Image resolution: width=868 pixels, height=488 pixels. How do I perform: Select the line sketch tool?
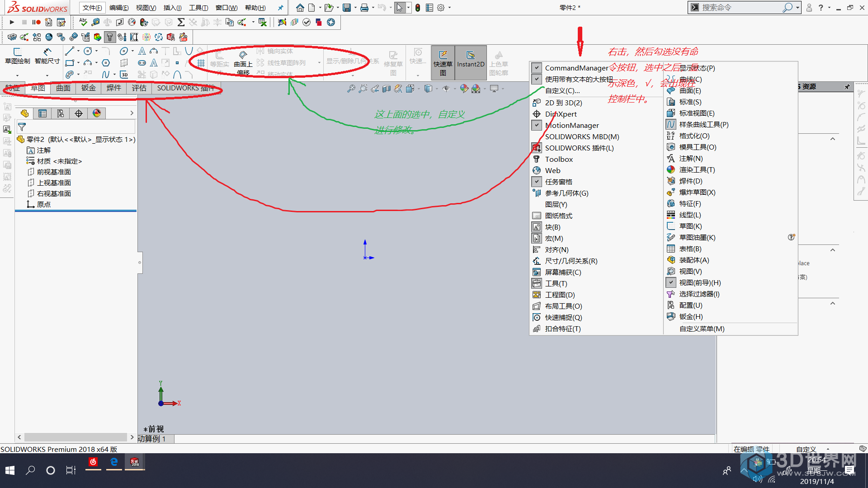(70, 51)
